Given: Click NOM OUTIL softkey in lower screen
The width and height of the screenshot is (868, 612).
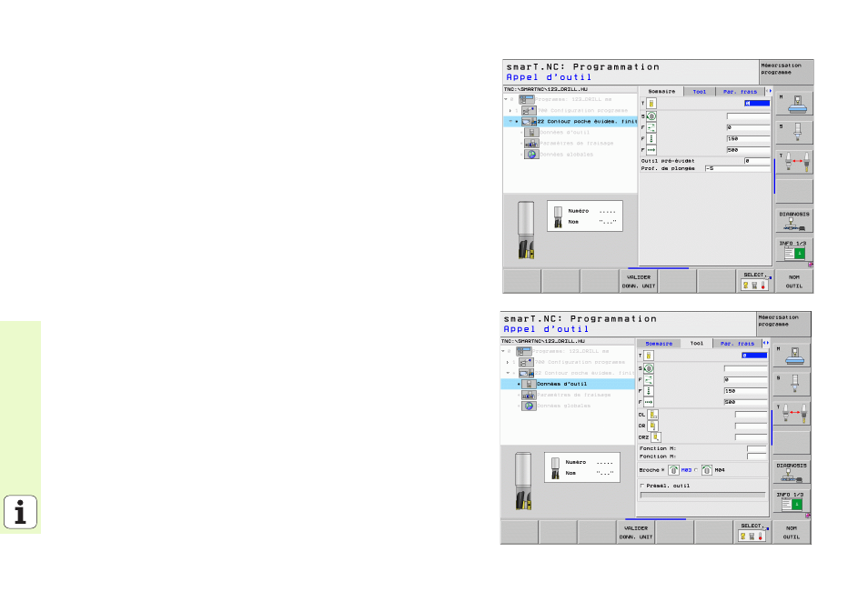Looking at the screenshot, I should coord(791,533).
